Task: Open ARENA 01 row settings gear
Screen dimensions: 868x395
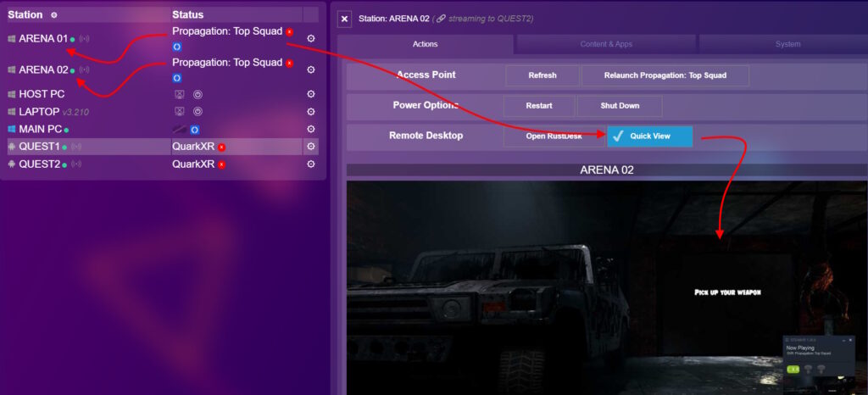Action: 311,39
